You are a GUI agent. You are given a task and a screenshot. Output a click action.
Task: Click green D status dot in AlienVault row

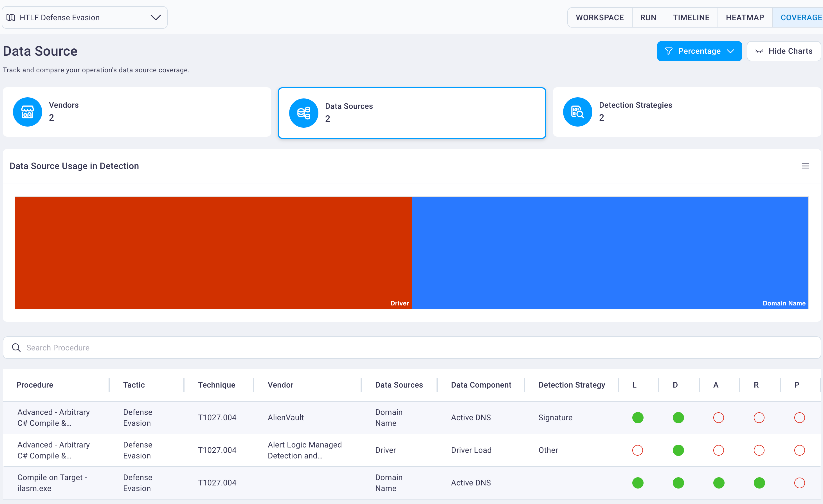coord(678,417)
